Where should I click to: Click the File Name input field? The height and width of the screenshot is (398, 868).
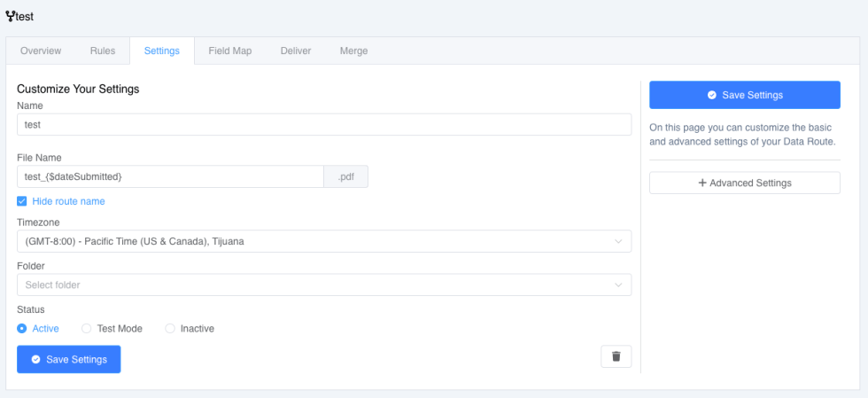(x=170, y=176)
